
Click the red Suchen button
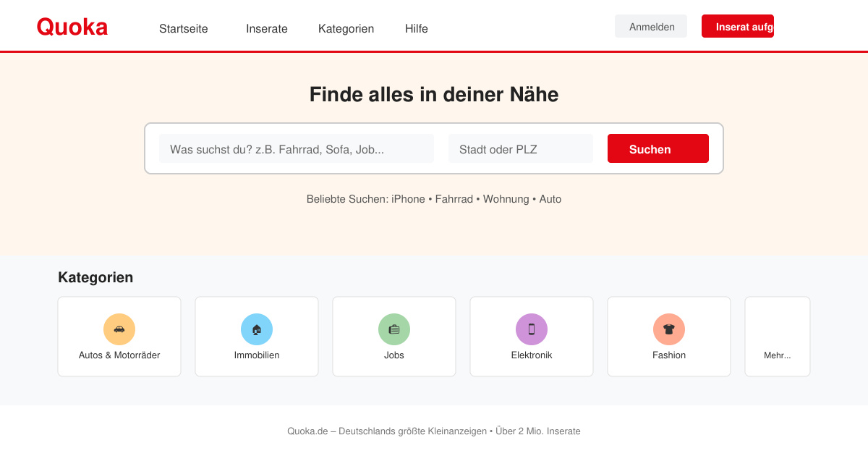pyautogui.click(x=658, y=148)
